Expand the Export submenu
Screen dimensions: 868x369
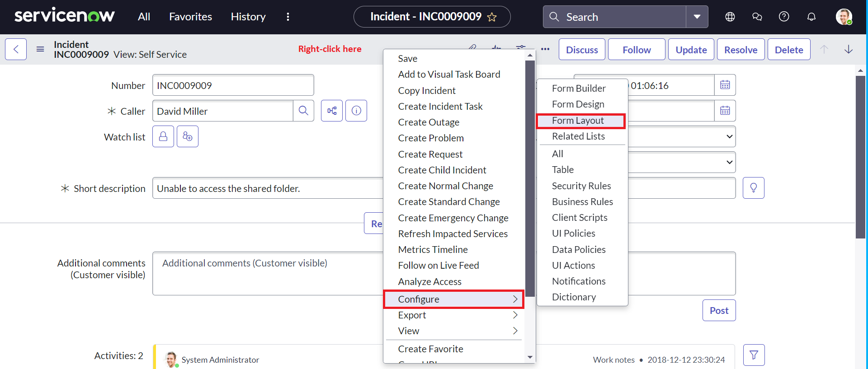point(453,315)
